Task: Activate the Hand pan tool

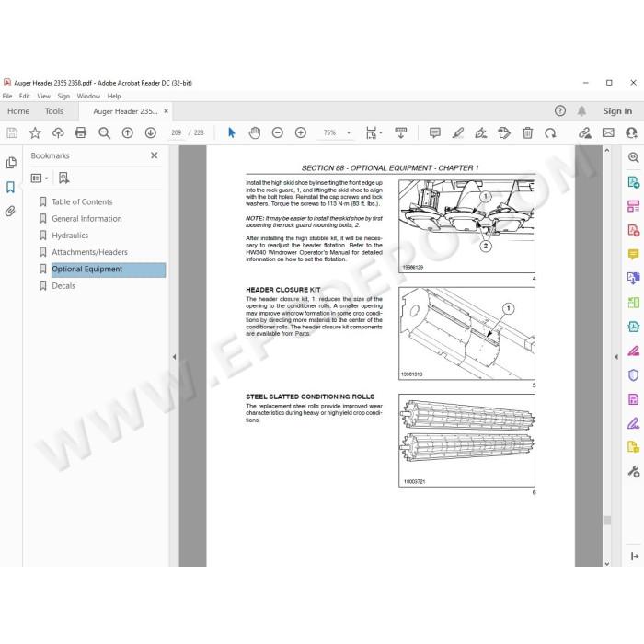Action: click(x=255, y=132)
